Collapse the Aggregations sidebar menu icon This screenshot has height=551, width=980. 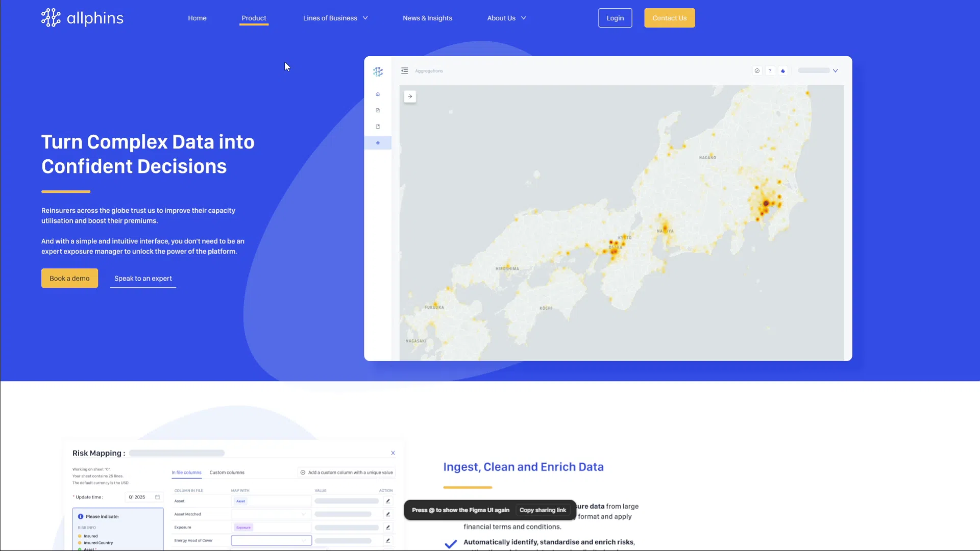coord(404,71)
